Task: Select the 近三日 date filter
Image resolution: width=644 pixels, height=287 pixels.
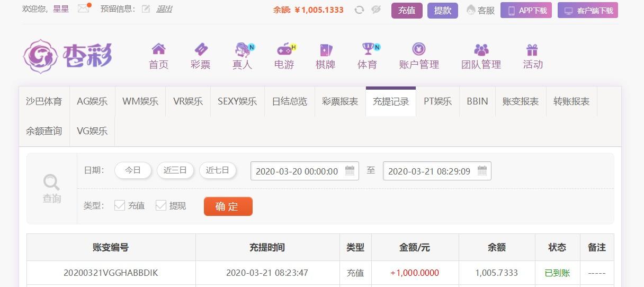Action: pos(175,170)
